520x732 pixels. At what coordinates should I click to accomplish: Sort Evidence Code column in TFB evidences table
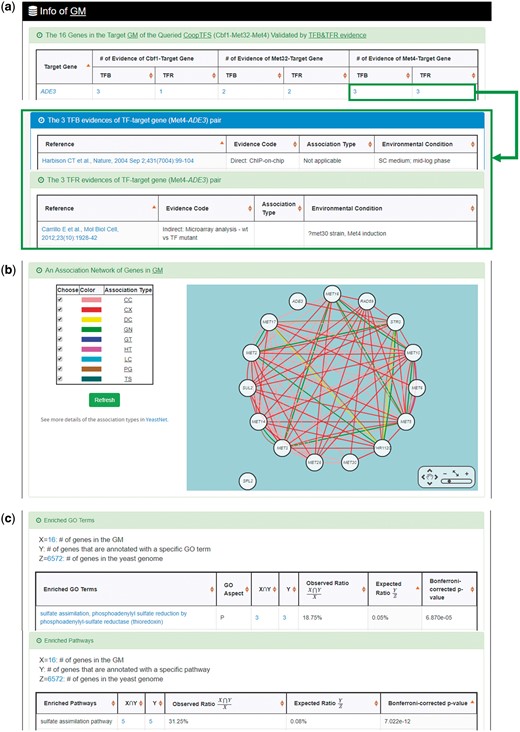click(295, 144)
